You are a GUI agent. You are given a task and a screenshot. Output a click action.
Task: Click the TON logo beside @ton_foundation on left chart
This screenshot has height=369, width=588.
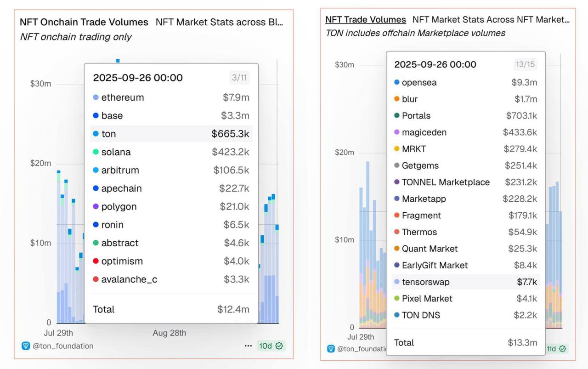[x=26, y=346]
